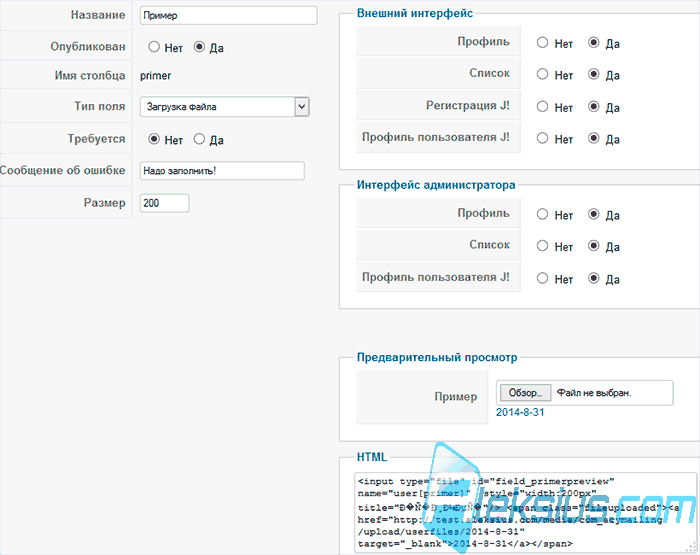Select Да for Список in Внешний интерфейс
This screenshot has width=700, height=555.
click(593, 74)
